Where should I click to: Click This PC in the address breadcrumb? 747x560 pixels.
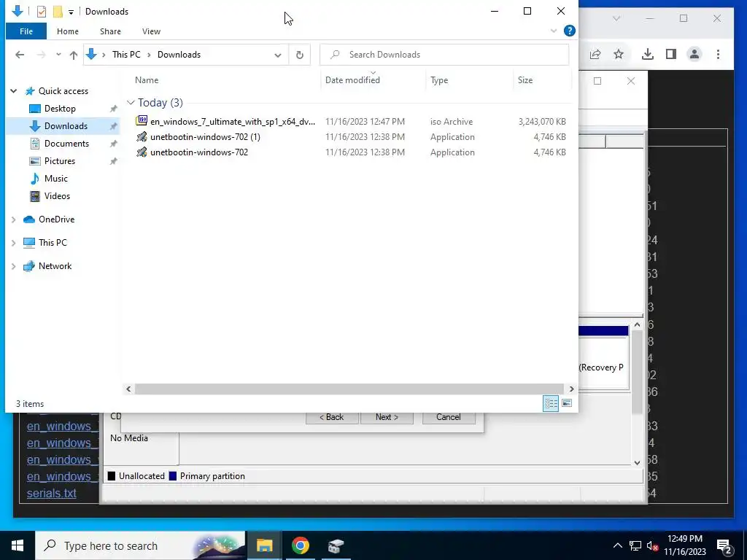point(126,55)
